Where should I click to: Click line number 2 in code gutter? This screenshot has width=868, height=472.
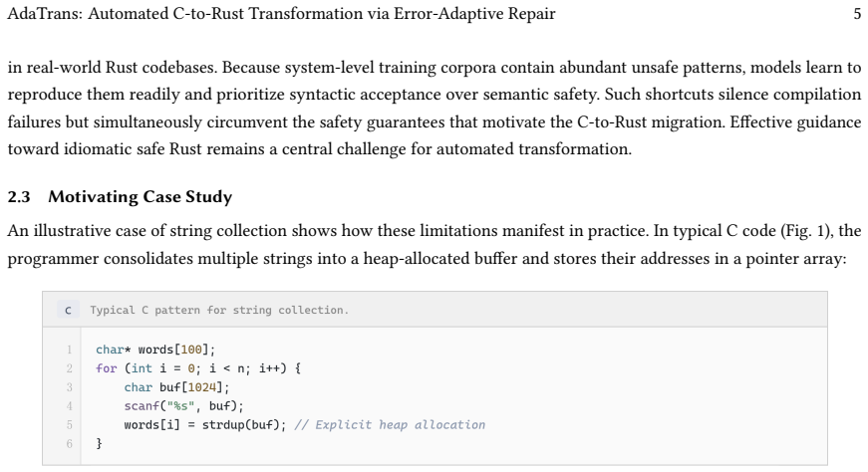[69, 368]
